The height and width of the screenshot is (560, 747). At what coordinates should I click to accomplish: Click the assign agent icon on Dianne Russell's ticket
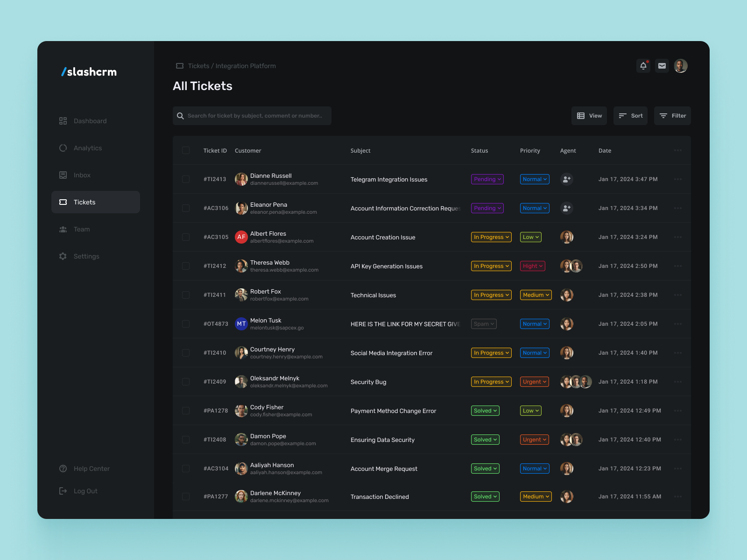pyautogui.click(x=566, y=179)
